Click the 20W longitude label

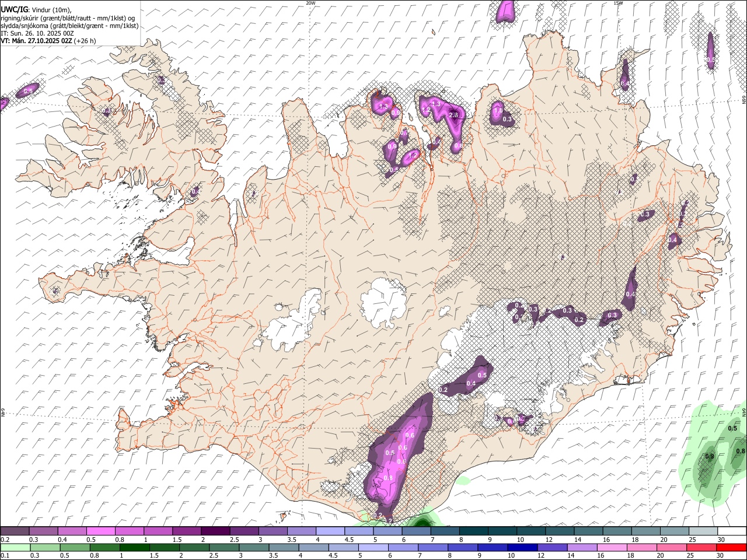310,3
